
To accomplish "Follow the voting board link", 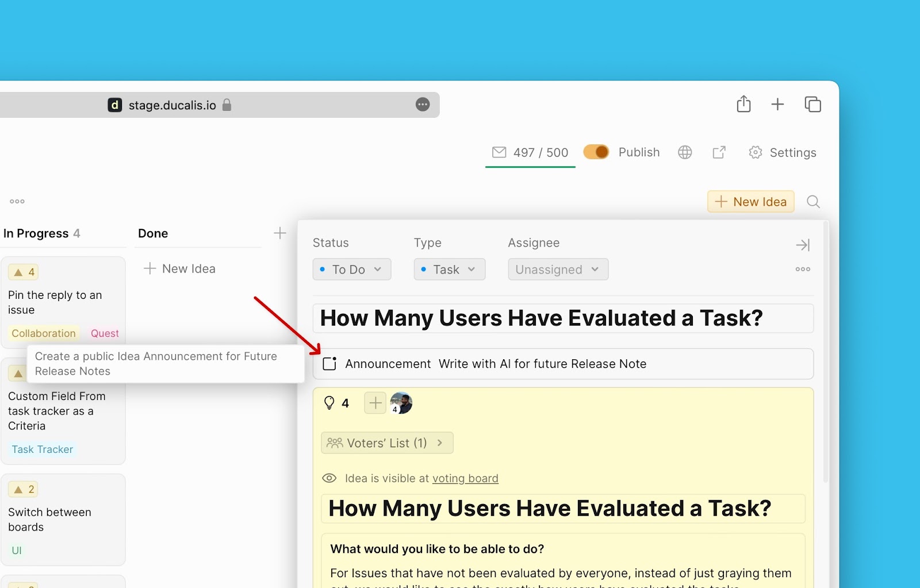I will point(465,478).
